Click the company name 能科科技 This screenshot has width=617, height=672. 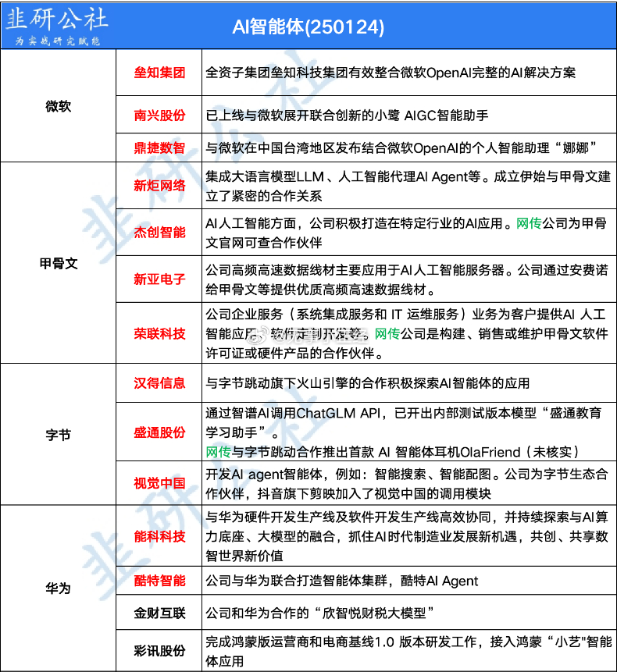[x=159, y=535]
